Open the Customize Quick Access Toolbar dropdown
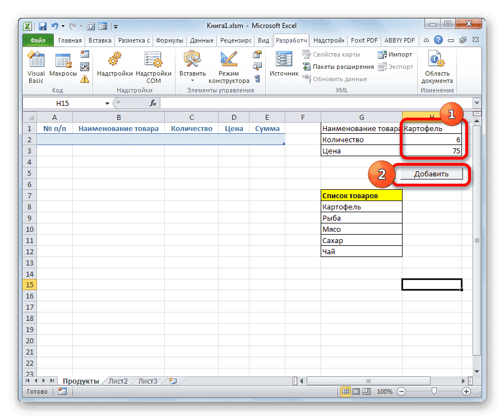The image size is (504, 420). [115, 26]
